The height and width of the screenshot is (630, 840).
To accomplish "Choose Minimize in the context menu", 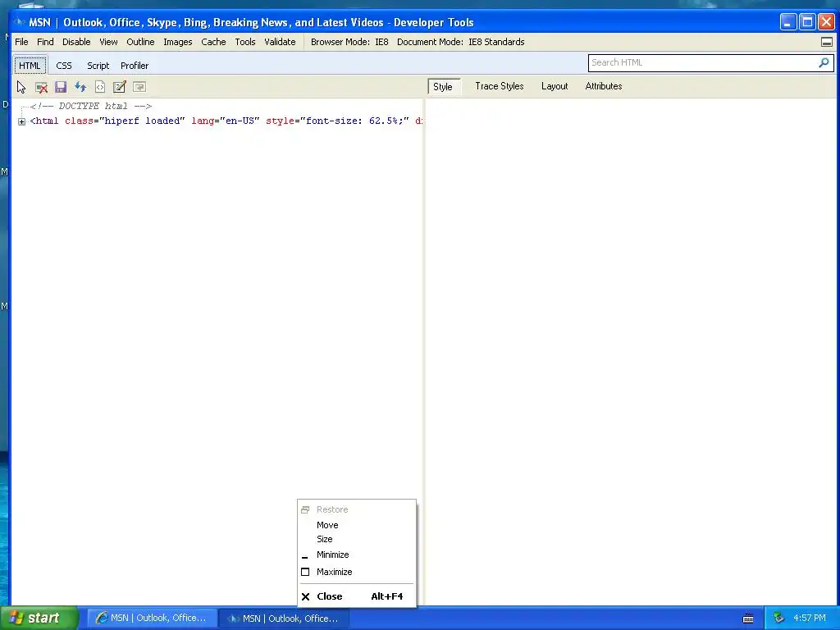I will 357,555.
